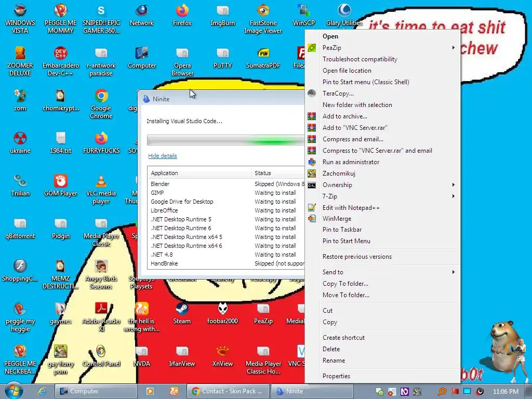Choose Run as administrator
The height and width of the screenshot is (399, 532).
[382, 162]
